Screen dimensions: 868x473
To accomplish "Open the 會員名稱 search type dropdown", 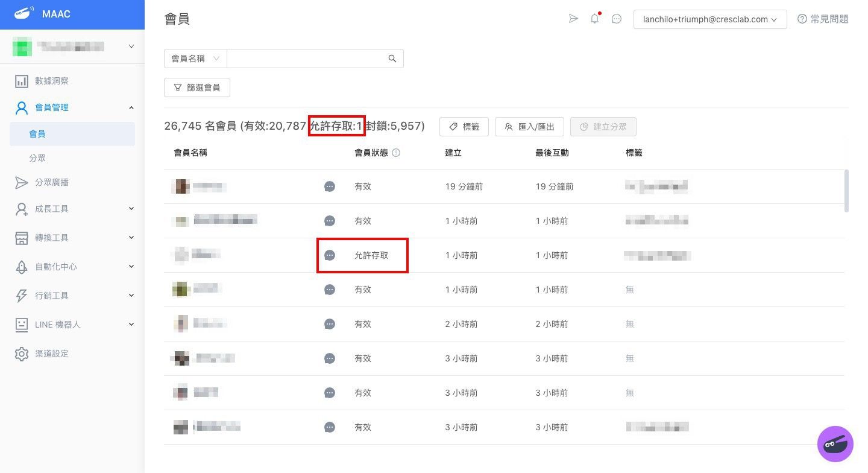I will (x=195, y=59).
